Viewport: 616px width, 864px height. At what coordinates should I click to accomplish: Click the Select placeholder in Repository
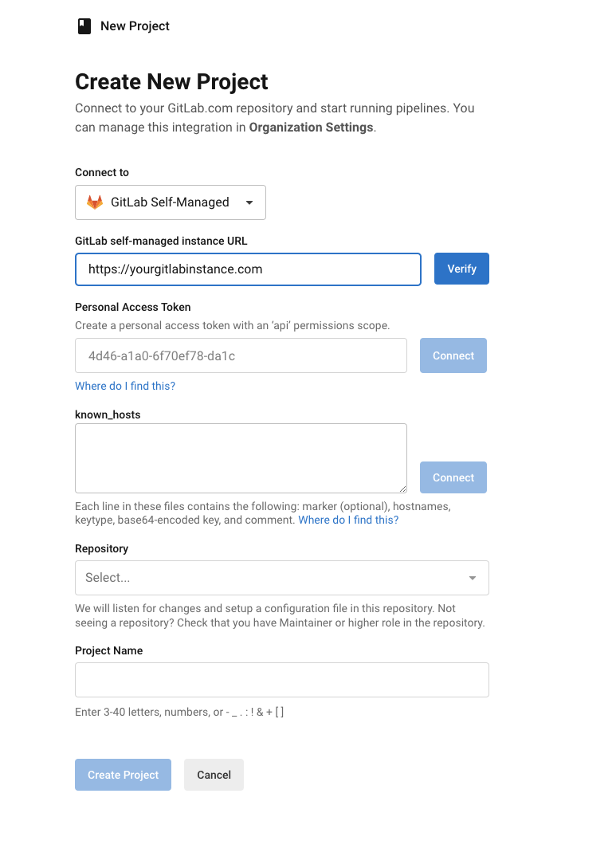[106, 577]
